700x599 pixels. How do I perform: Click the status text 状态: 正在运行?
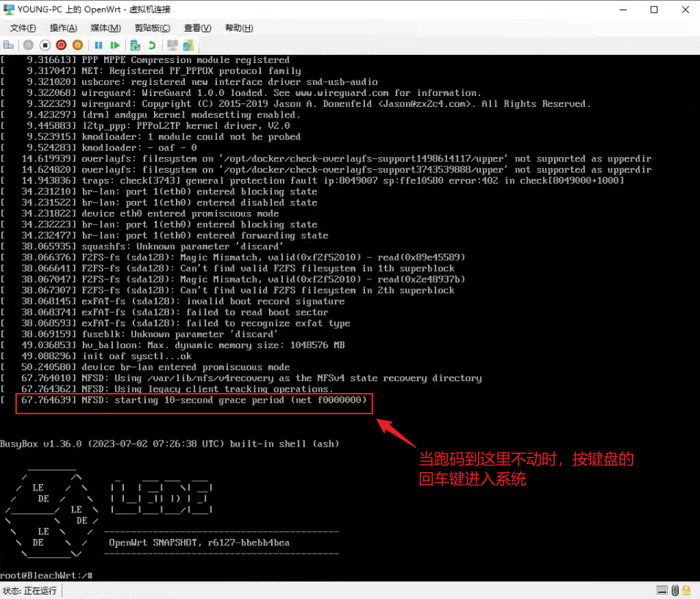(x=29, y=590)
